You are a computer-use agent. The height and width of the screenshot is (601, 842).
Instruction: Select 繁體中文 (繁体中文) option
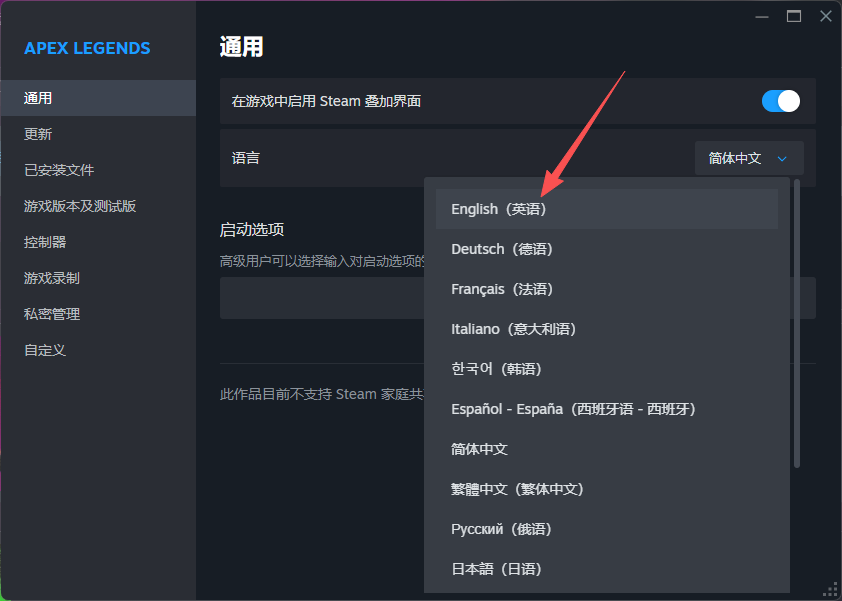coord(607,489)
